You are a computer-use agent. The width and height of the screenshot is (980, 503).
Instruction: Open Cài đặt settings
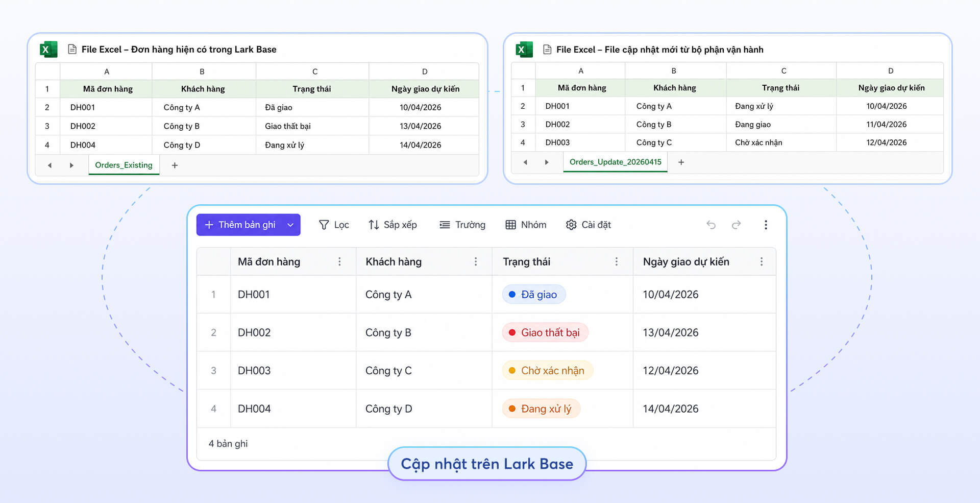pos(588,225)
